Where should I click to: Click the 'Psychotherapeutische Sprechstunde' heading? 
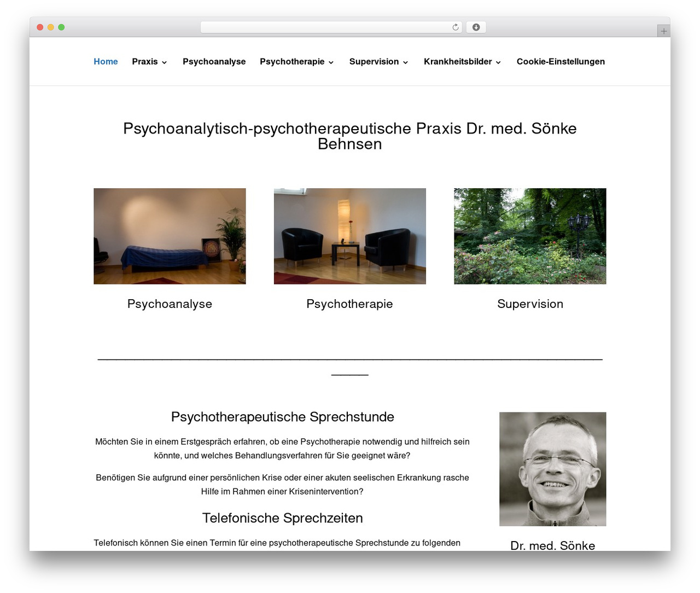click(x=283, y=417)
